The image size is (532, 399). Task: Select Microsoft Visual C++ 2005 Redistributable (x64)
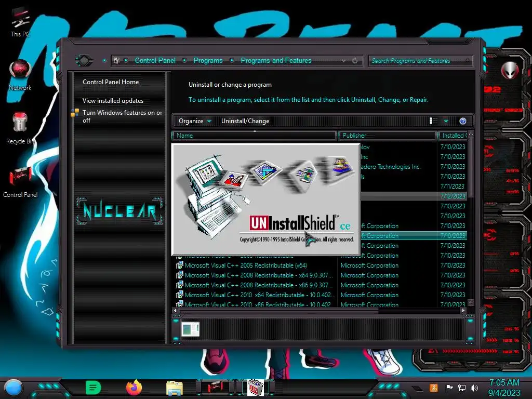coord(246,265)
